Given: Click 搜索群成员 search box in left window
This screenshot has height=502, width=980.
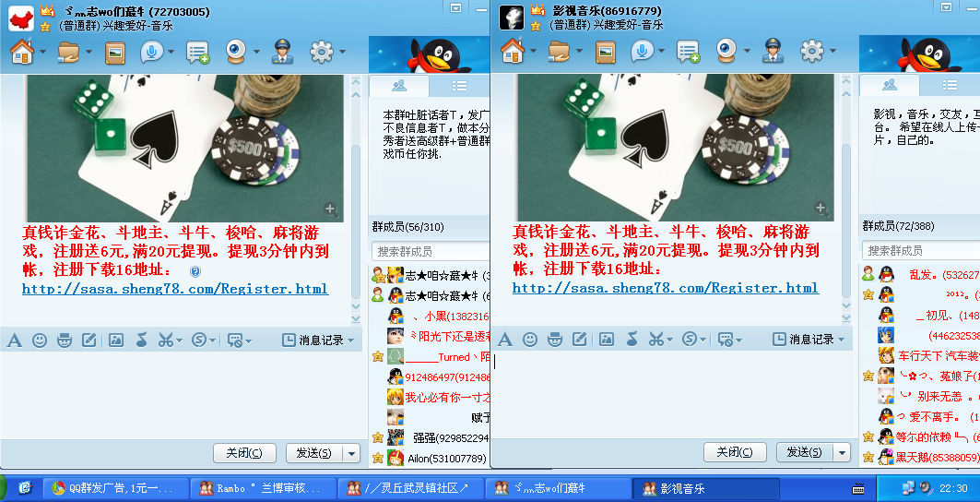Looking at the screenshot, I should coord(431,252).
